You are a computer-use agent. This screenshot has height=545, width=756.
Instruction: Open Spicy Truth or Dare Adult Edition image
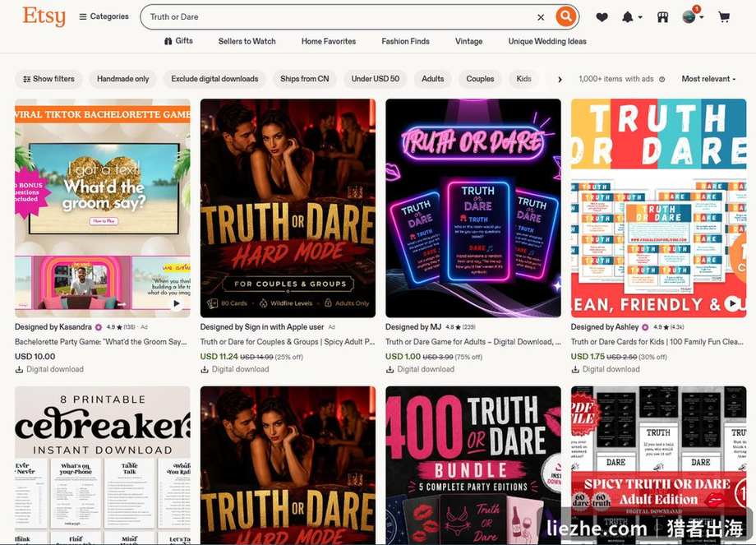click(658, 465)
